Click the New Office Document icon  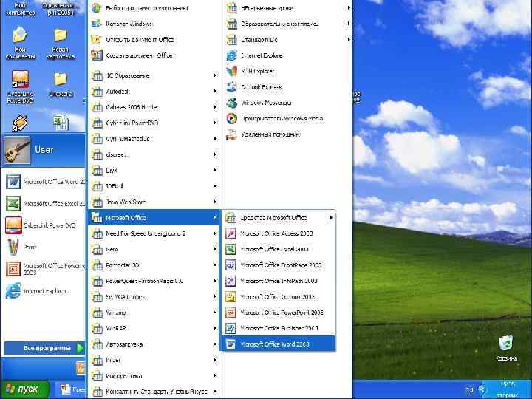[97, 55]
